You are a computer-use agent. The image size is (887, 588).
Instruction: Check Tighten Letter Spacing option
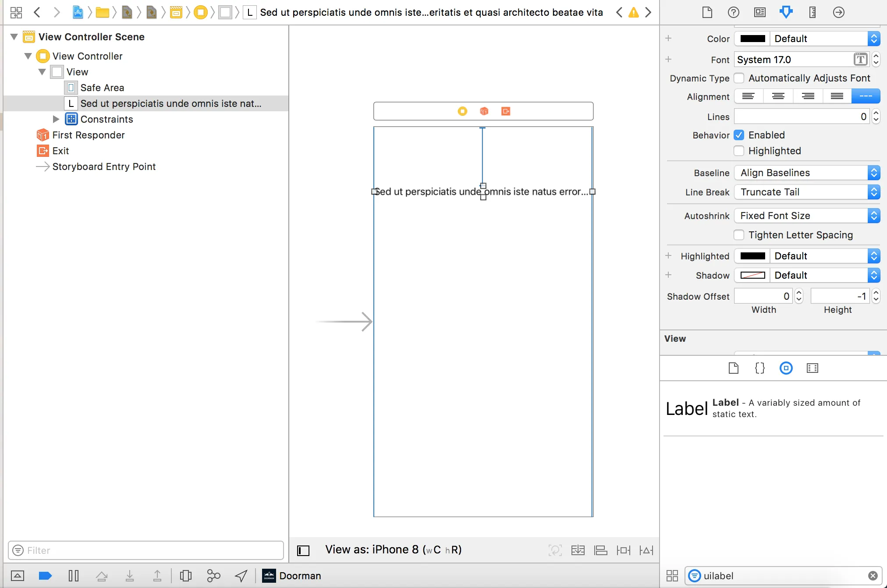739,235
